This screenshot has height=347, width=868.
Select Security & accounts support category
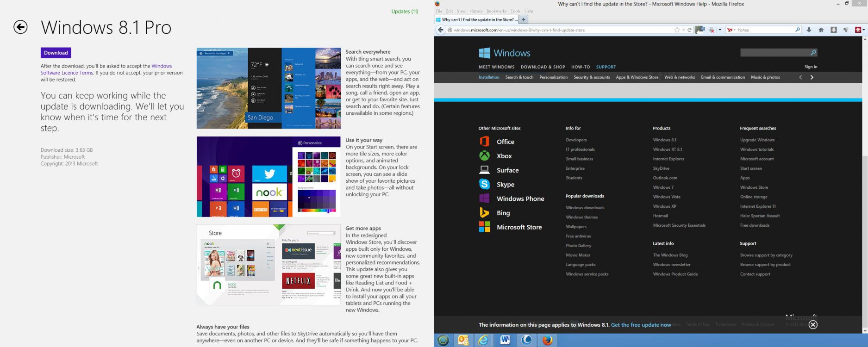click(592, 77)
